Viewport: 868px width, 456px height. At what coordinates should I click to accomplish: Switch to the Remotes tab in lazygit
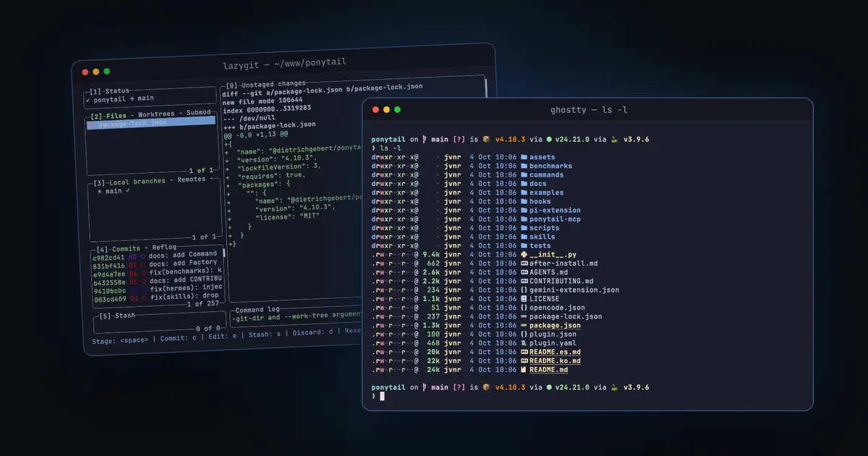[x=190, y=180]
